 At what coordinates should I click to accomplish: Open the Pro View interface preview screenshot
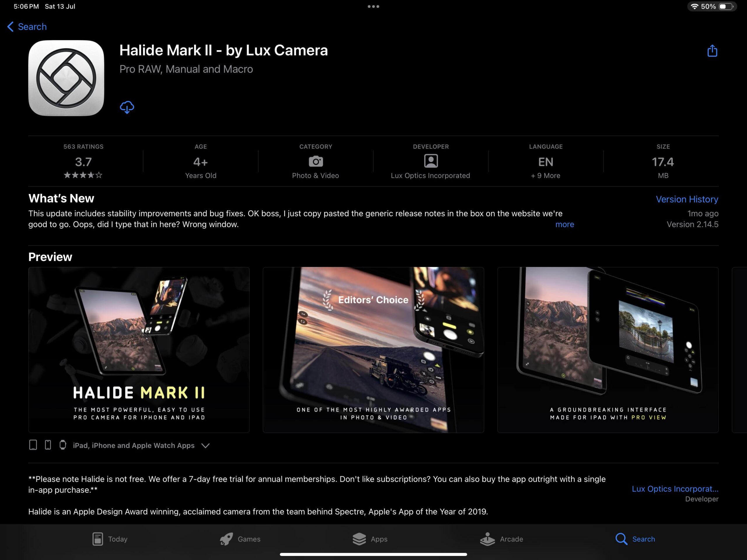tap(608, 350)
